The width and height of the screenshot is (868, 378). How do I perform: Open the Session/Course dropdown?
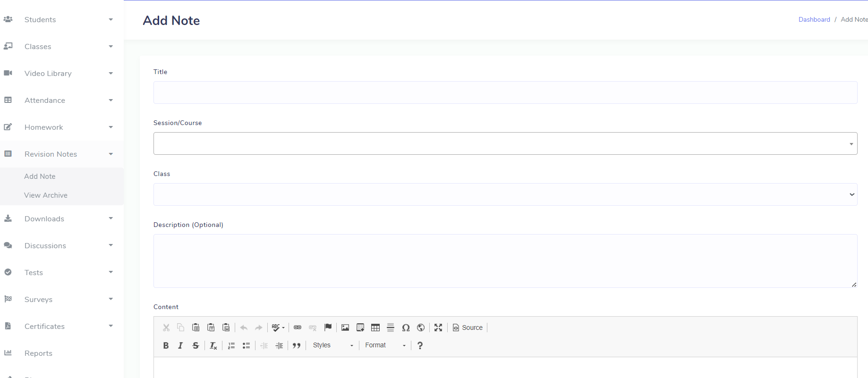tap(505, 143)
